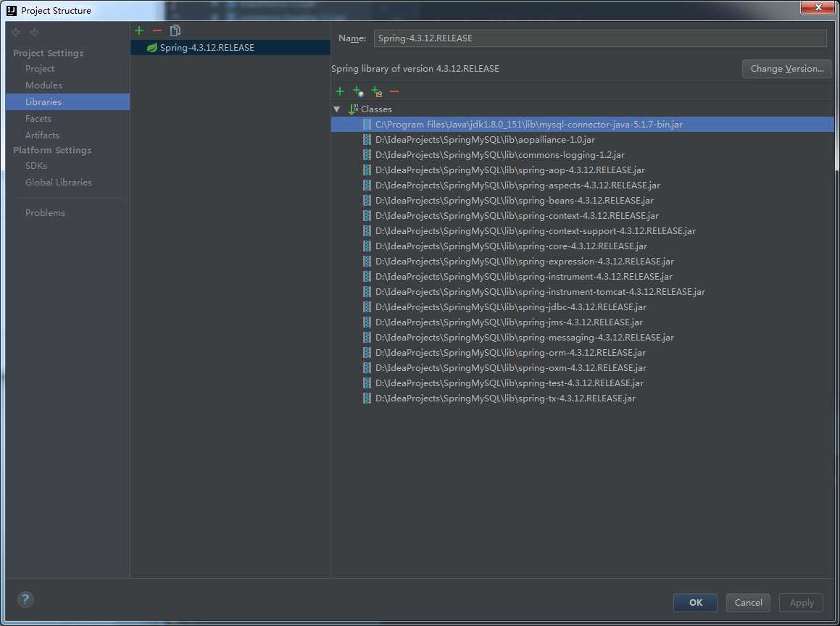The image size is (840, 626).
Task: Open the Problems page
Action: [x=45, y=212]
